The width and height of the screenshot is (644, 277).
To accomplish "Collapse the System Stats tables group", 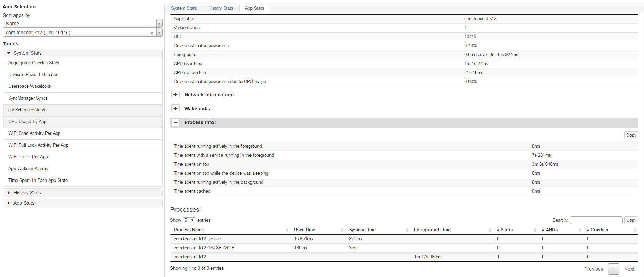I will pyautogui.click(x=83, y=53).
